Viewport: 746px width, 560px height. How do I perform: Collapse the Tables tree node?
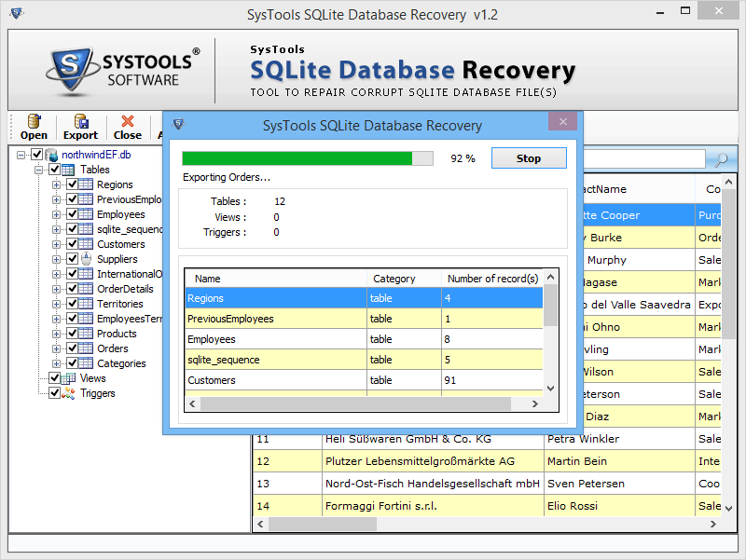38,170
